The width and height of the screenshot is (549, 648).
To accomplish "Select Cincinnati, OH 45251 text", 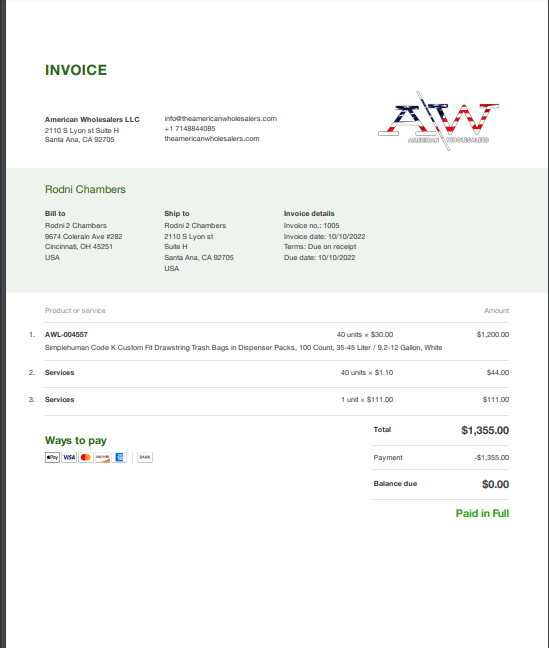I will (x=79, y=247).
